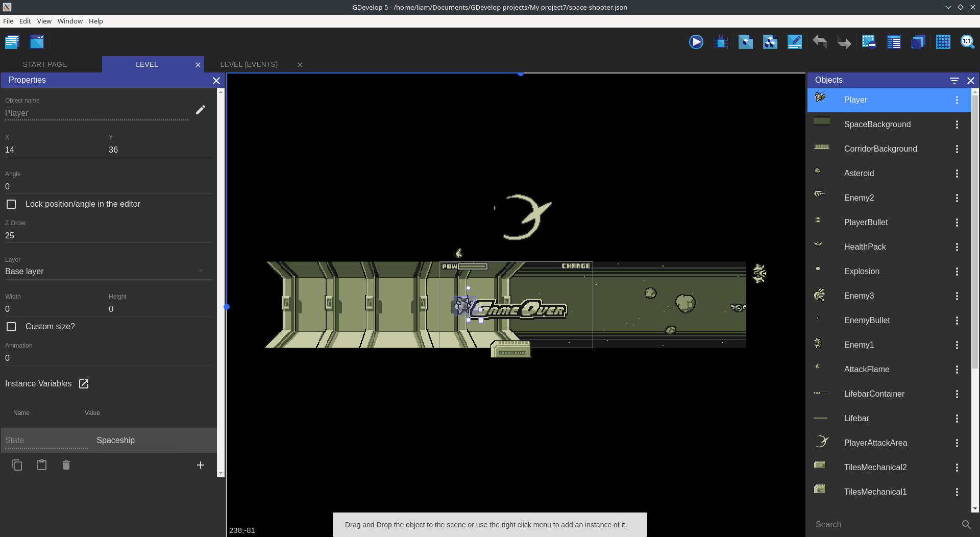Open the project manager icon
The height and width of the screenshot is (537, 980).
[x=12, y=42]
